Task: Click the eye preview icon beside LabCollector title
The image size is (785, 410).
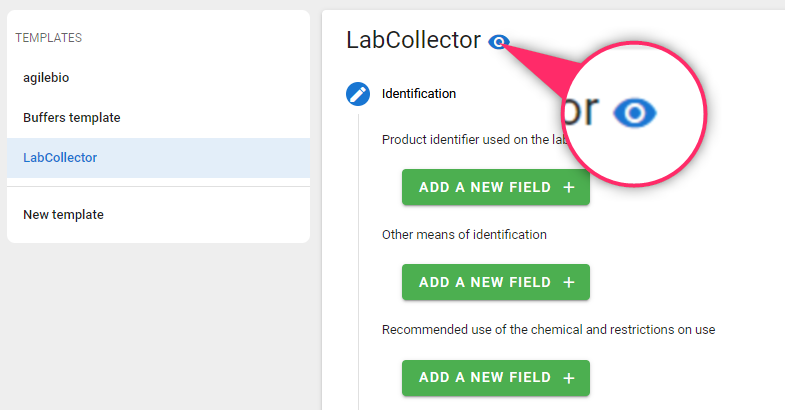Action: (499, 42)
